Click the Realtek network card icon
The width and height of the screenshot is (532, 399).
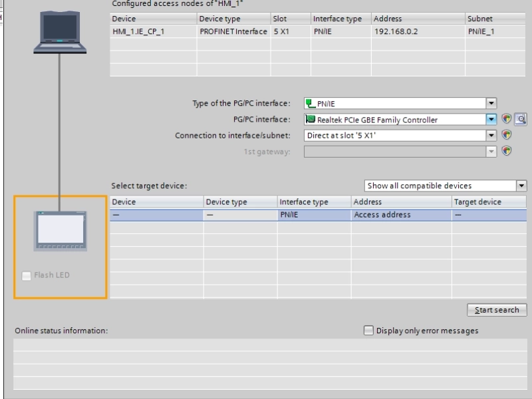(310, 120)
